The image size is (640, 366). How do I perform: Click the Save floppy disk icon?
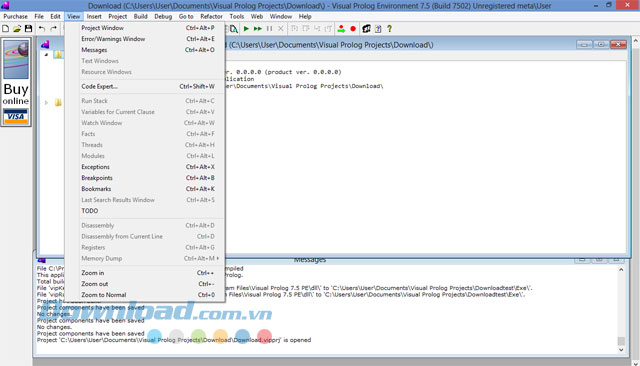[x=29, y=29]
